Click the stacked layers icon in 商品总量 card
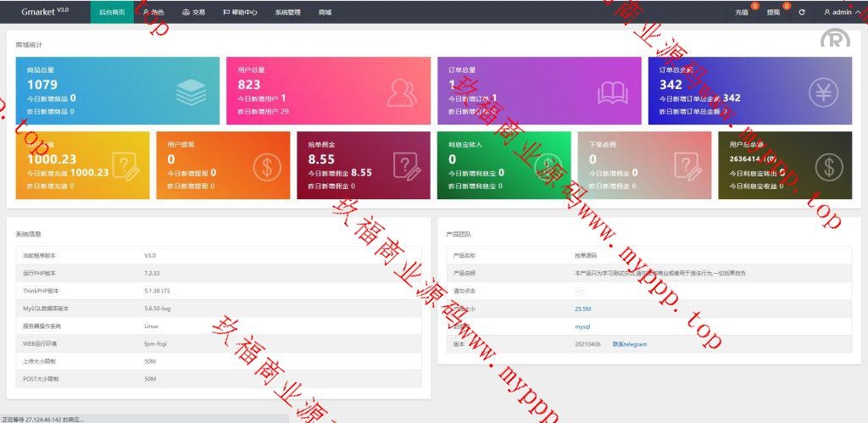 point(192,92)
